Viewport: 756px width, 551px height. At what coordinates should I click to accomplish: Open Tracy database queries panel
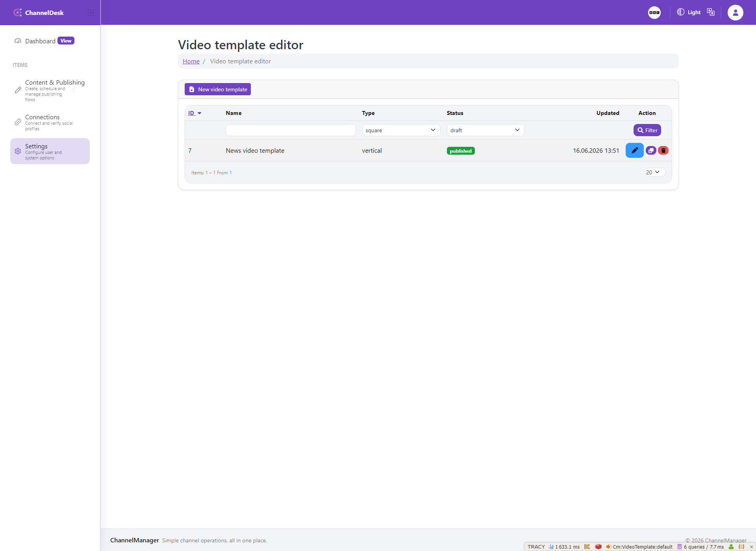pos(700,547)
